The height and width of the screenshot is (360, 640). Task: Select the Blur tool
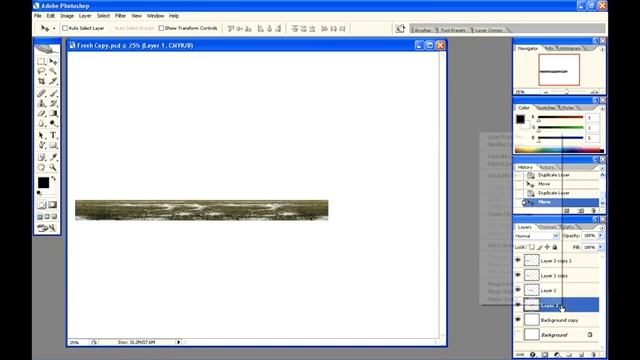(x=41, y=123)
